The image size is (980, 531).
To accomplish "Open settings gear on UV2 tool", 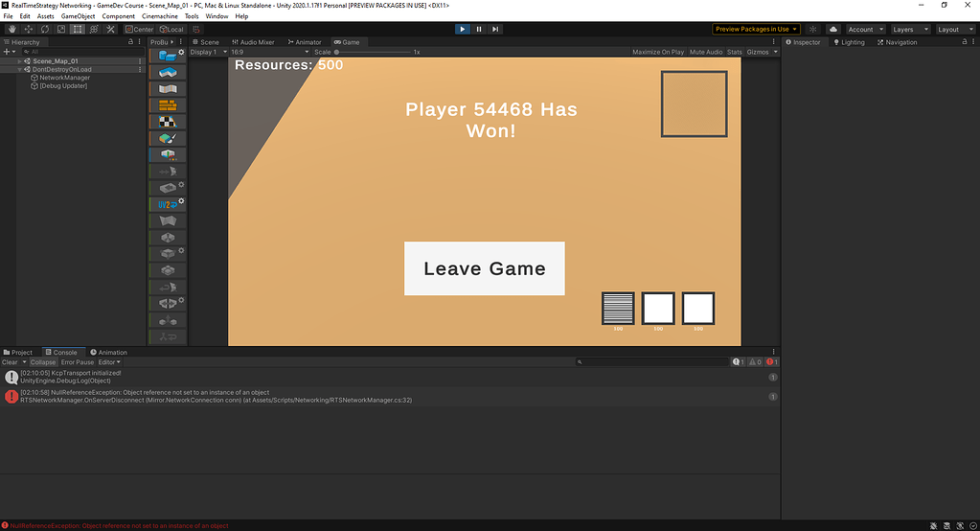I will 181,200.
